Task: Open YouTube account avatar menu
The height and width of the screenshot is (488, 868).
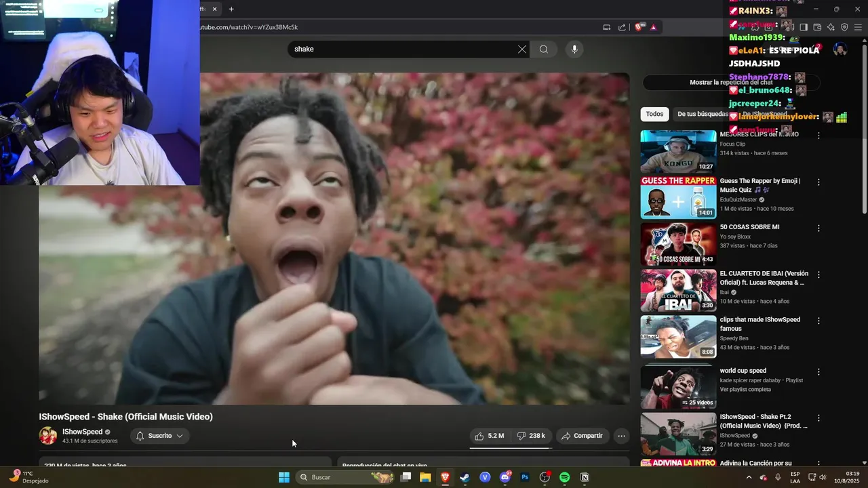Action: click(840, 49)
